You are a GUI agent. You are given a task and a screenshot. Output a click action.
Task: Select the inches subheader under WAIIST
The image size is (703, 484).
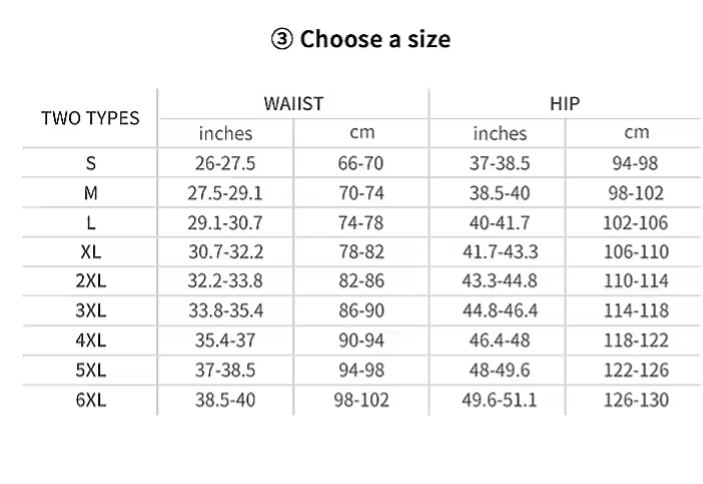(x=225, y=133)
